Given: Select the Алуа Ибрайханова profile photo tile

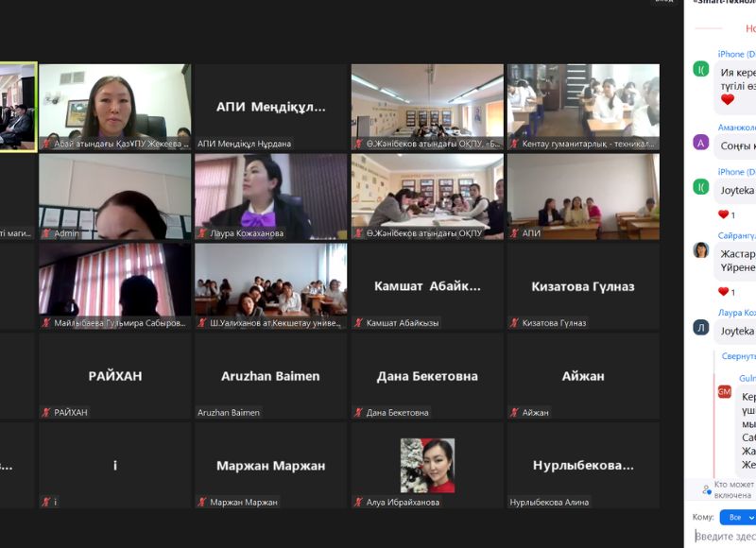Looking at the screenshot, I should click(x=427, y=466).
